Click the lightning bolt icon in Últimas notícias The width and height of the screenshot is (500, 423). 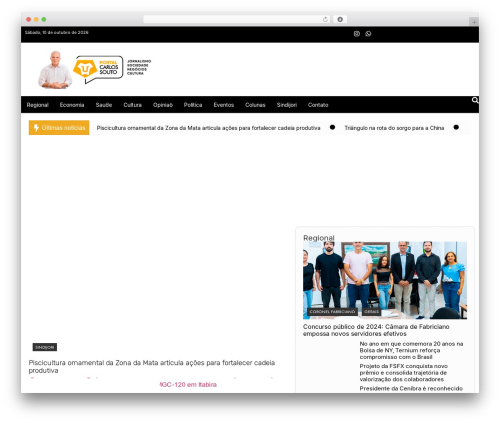point(36,128)
